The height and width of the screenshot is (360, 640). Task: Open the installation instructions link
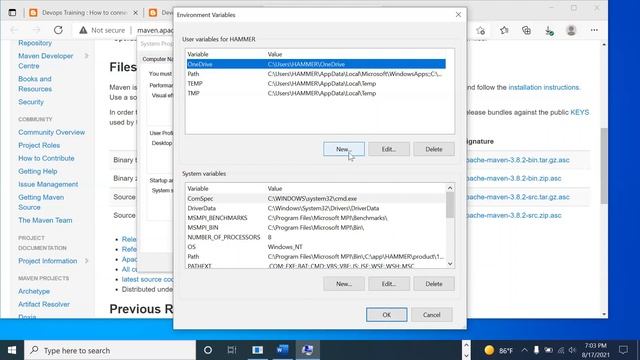(x=544, y=87)
